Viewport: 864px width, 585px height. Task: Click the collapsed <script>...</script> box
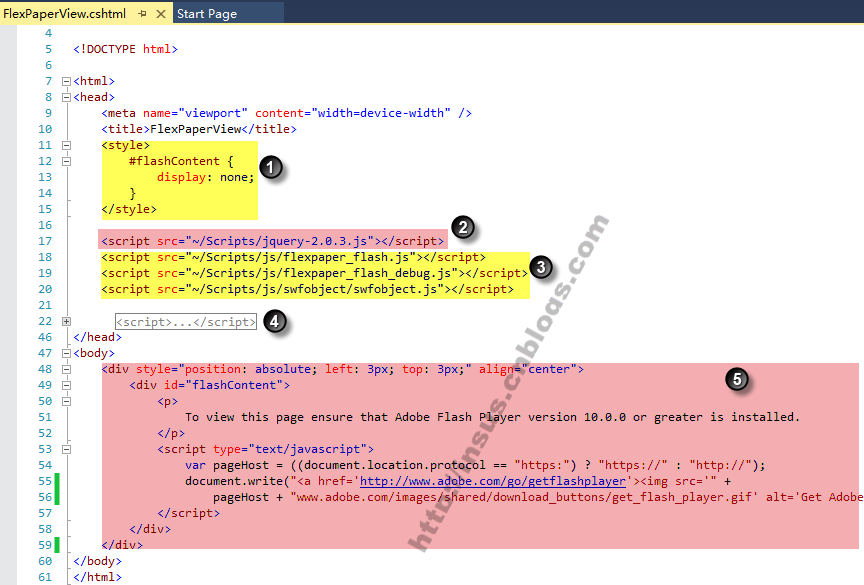coord(186,322)
